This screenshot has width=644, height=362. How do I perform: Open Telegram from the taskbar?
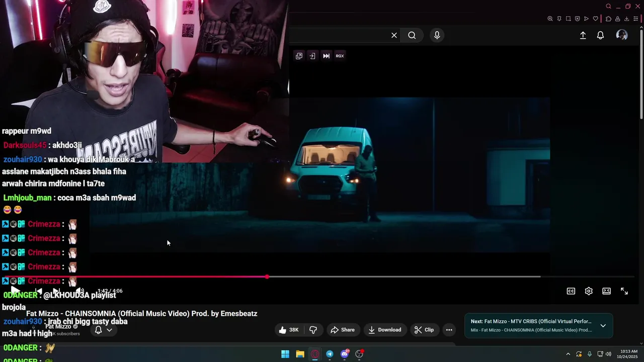pos(330,354)
